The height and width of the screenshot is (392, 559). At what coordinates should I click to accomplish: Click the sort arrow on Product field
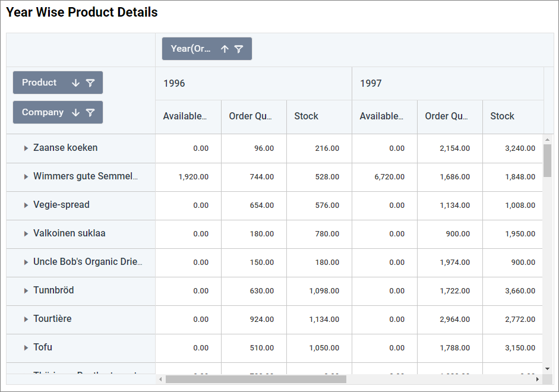(x=75, y=83)
